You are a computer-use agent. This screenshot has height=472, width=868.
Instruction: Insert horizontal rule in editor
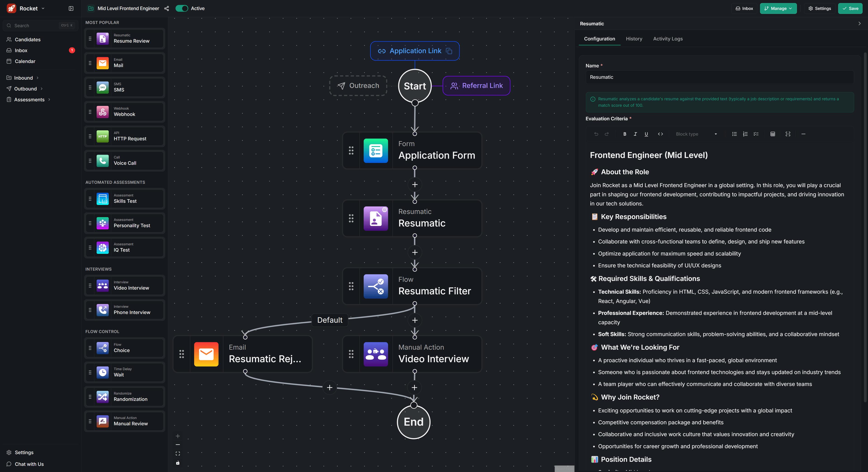(x=803, y=134)
